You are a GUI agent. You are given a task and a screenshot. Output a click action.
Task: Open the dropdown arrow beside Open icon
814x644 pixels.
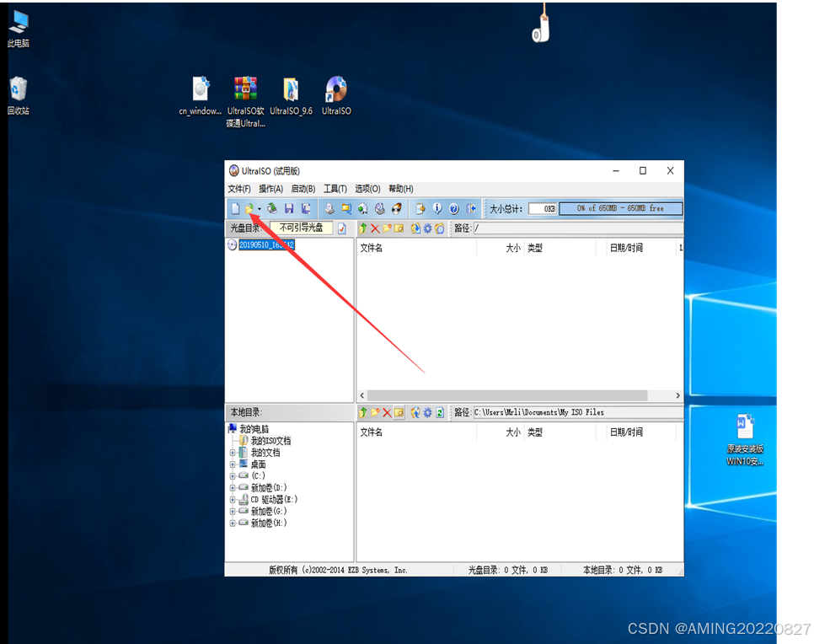259,209
